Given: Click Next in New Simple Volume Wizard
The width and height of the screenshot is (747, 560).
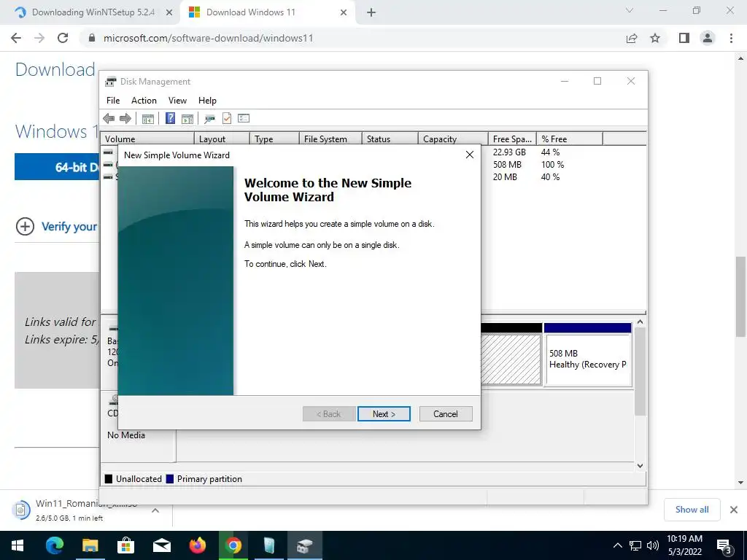Looking at the screenshot, I should [384, 414].
